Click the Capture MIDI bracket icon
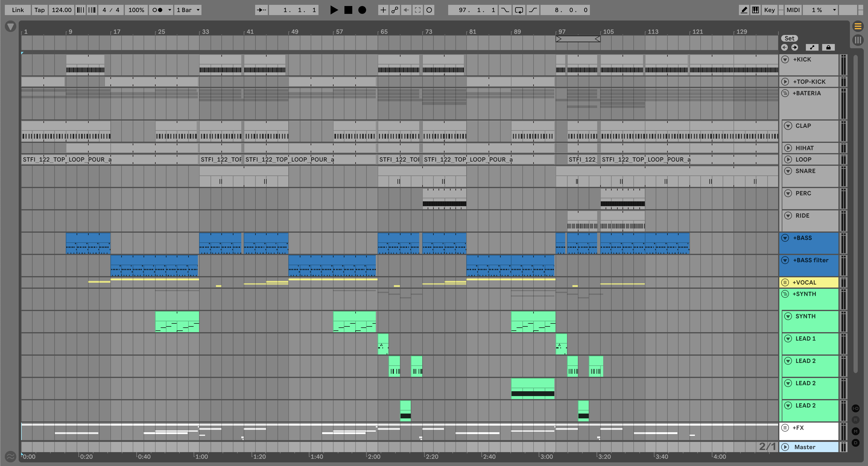The height and width of the screenshot is (466, 868). (x=417, y=10)
